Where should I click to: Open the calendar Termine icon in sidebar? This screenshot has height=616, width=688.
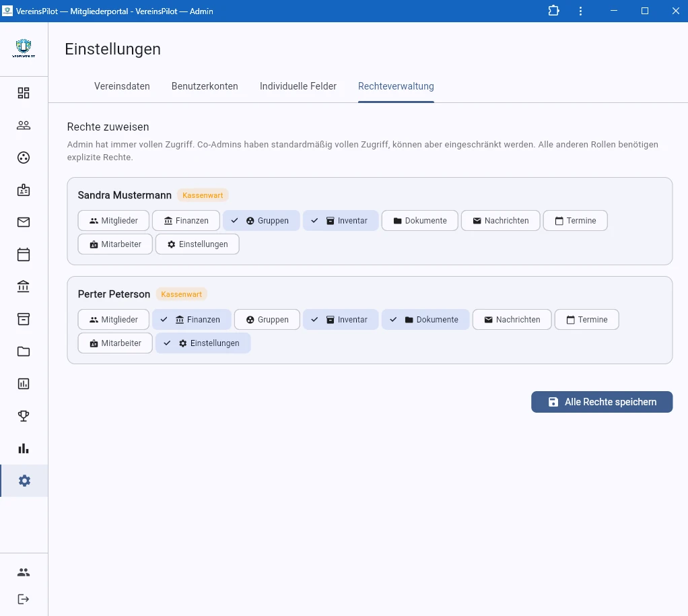click(24, 254)
